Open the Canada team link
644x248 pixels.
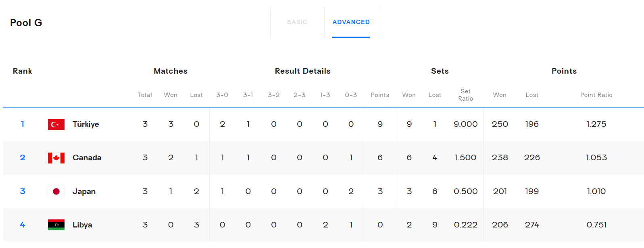tap(87, 158)
